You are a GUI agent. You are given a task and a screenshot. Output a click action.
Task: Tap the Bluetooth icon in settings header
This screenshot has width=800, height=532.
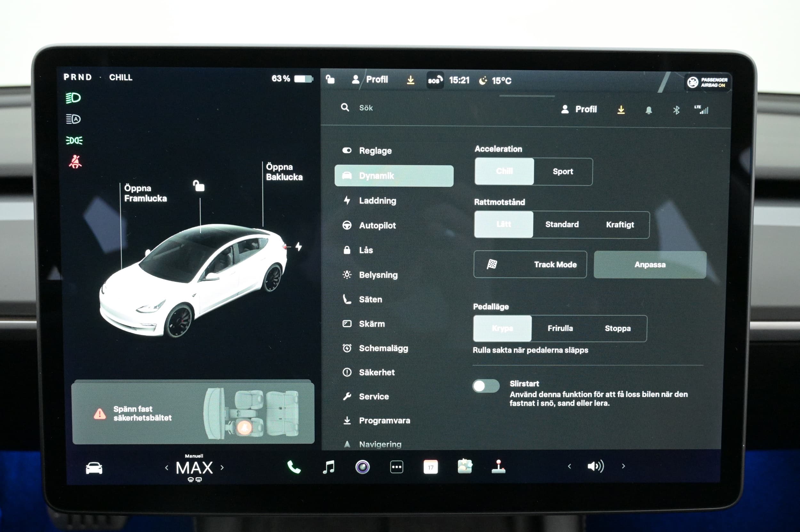click(676, 110)
